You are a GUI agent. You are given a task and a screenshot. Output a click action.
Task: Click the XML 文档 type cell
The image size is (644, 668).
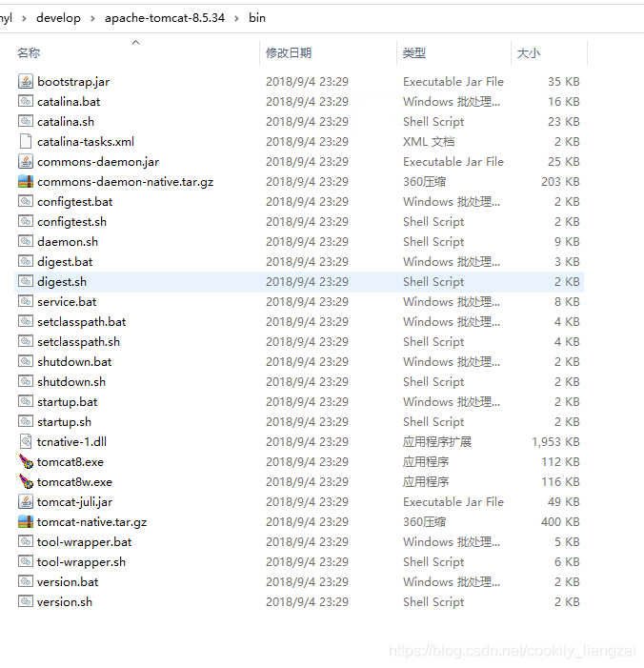[429, 141]
